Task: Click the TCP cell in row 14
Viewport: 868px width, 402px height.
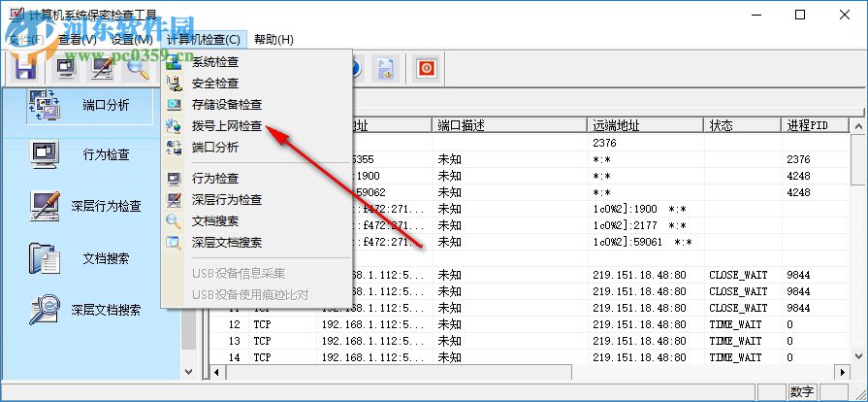Action: pos(262,357)
